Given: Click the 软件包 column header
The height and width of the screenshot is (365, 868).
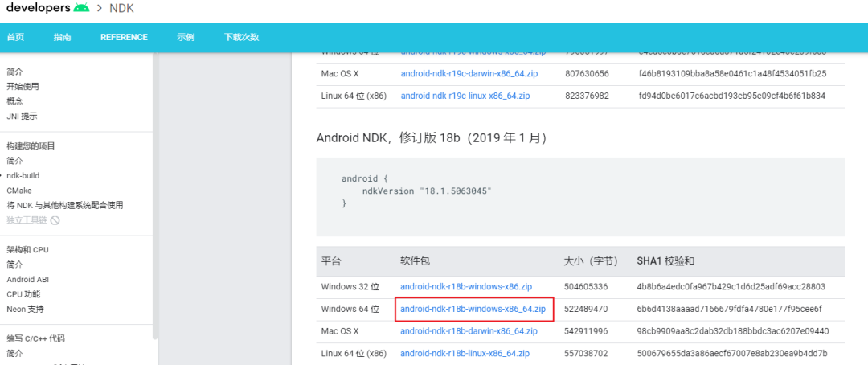Looking at the screenshot, I should [414, 261].
